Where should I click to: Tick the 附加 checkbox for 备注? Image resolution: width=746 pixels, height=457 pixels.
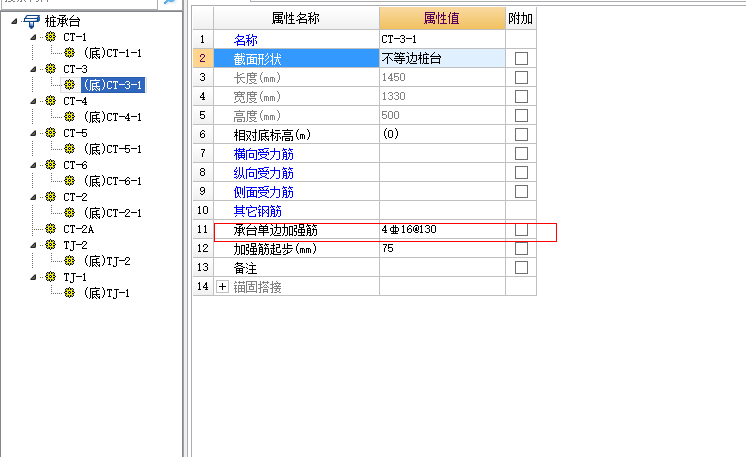point(521,268)
